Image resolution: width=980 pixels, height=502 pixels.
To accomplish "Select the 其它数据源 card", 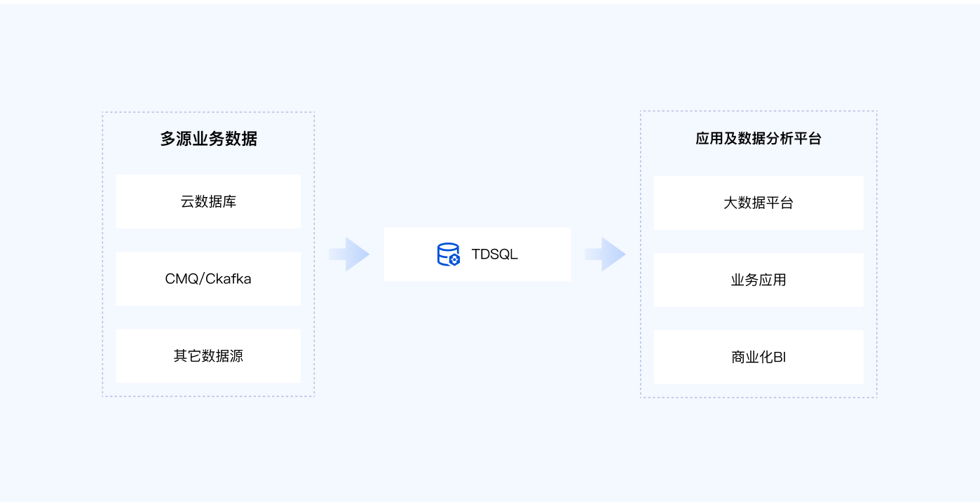I will point(208,356).
